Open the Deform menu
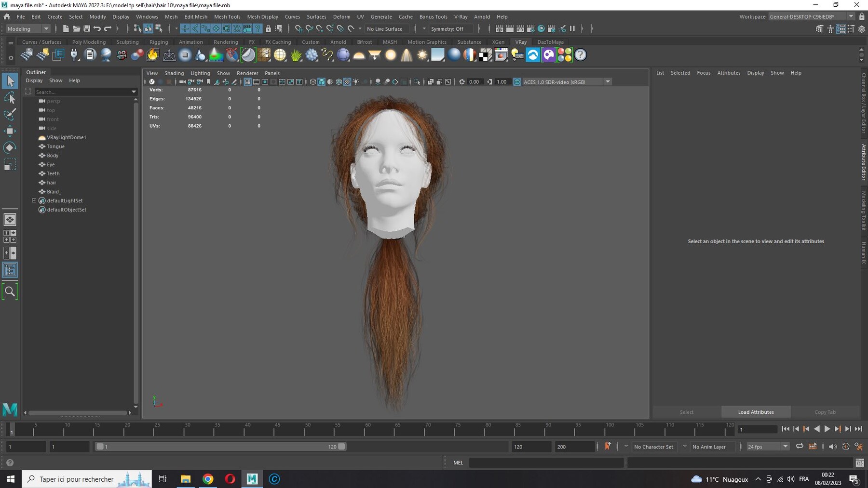This screenshot has width=868, height=488. click(341, 16)
